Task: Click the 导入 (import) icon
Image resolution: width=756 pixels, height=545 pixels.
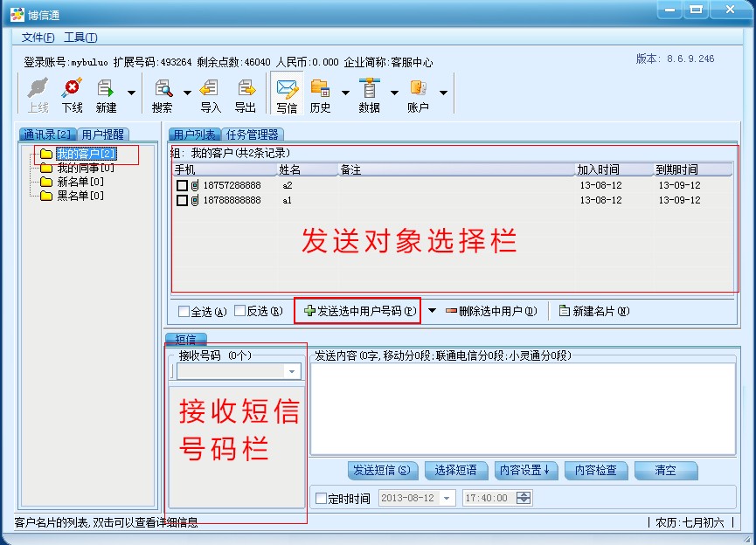Action: pos(210,89)
